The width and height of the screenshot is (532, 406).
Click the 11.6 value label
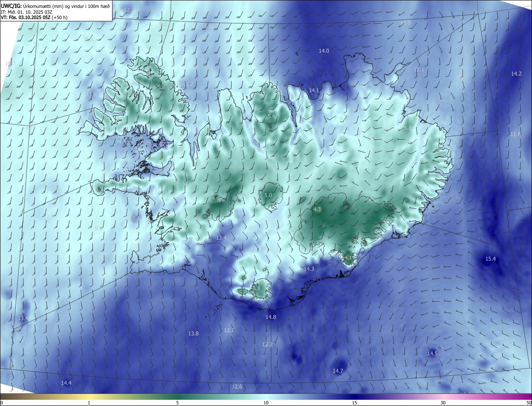pos(207,26)
